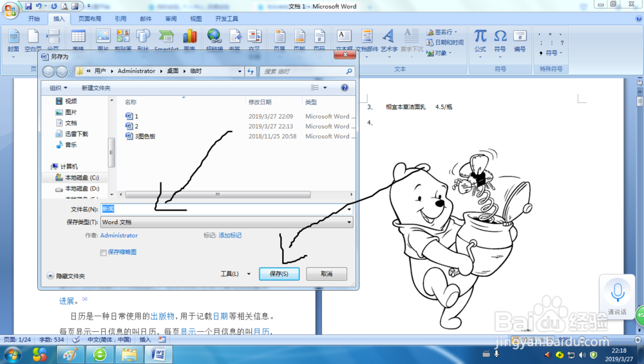Collapse folders with Hide Folders (隐藏文件夹)
This screenshot has height=364, width=644.
point(66,276)
